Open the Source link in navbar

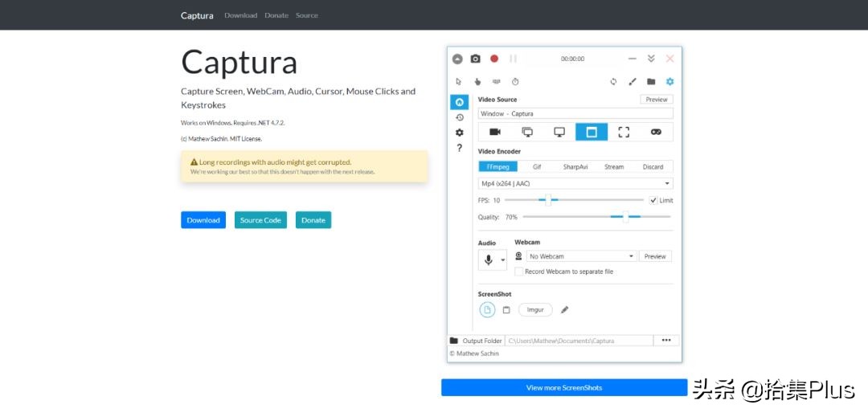tap(307, 15)
